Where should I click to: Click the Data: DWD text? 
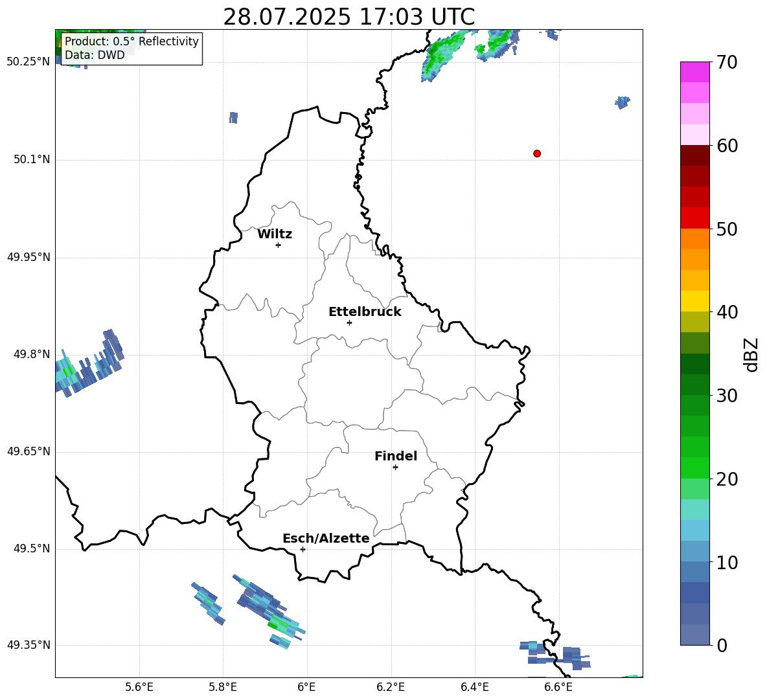pyautogui.click(x=95, y=55)
